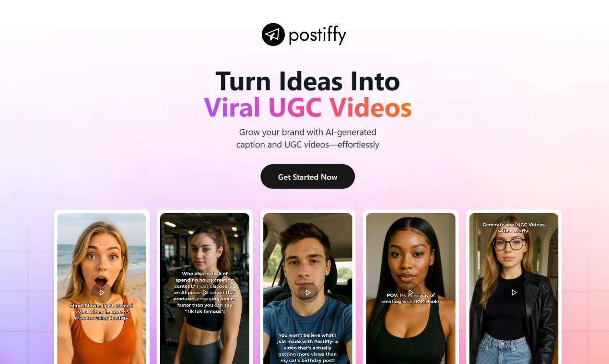This screenshot has width=609, height=364.
Task: Click the cat's birthday post caption
Action: (x=308, y=347)
